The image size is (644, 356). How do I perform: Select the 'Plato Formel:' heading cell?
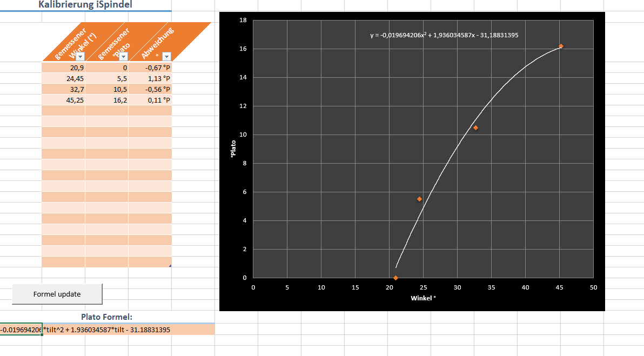(x=106, y=317)
